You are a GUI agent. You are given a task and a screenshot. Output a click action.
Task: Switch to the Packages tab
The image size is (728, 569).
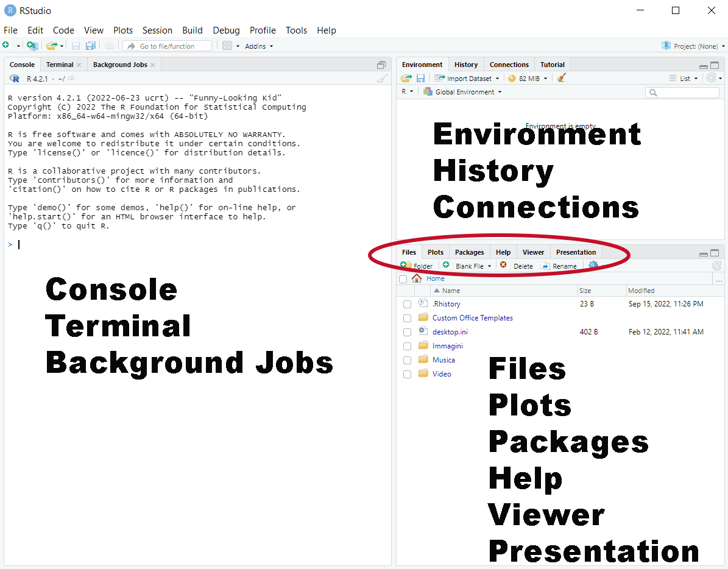click(469, 252)
